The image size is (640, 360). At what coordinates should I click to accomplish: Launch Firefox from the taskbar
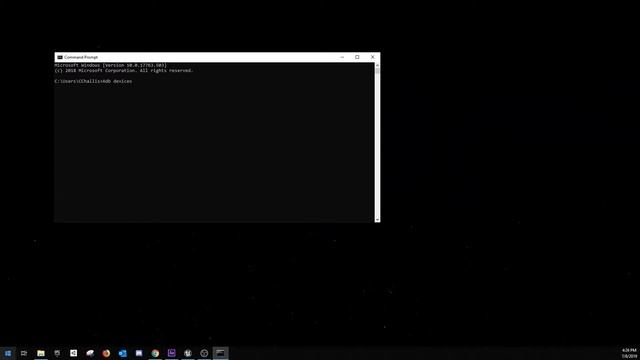pos(106,353)
